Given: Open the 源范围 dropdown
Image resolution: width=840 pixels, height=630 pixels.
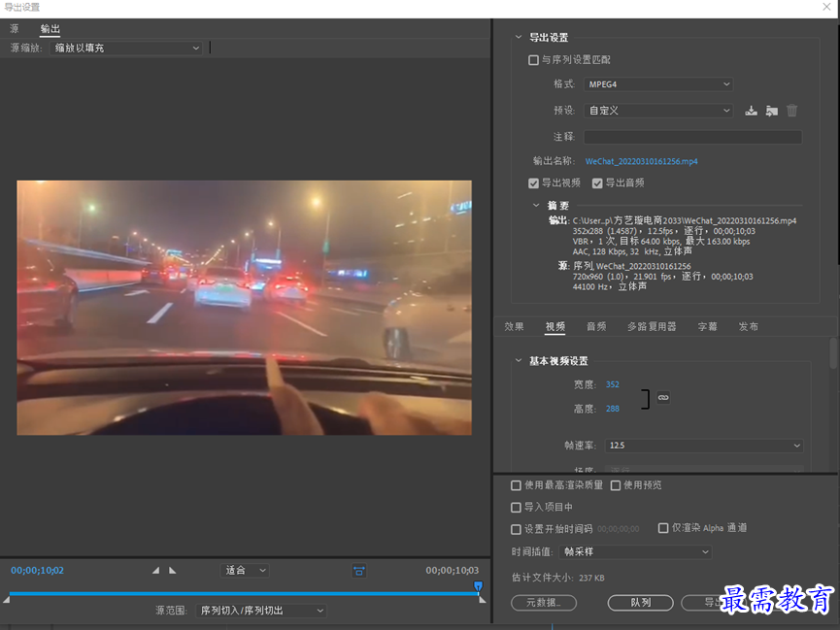Looking at the screenshot, I should 261,611.
